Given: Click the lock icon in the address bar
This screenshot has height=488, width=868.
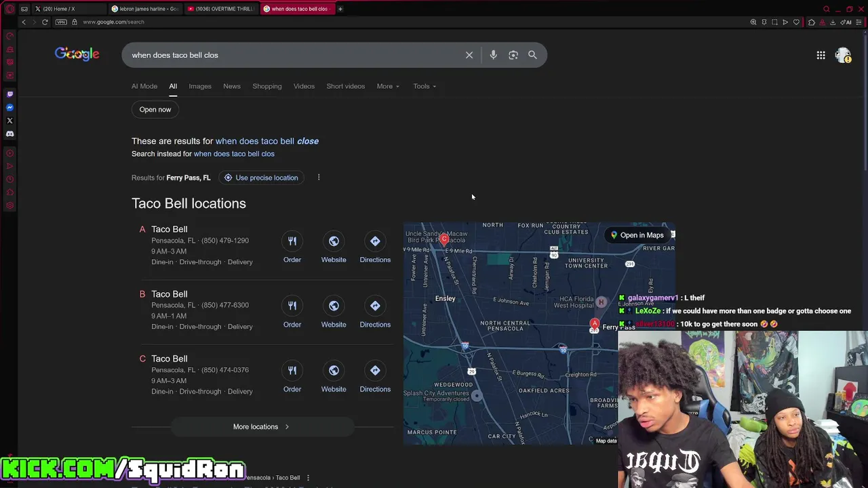Looking at the screenshot, I should click(75, 22).
